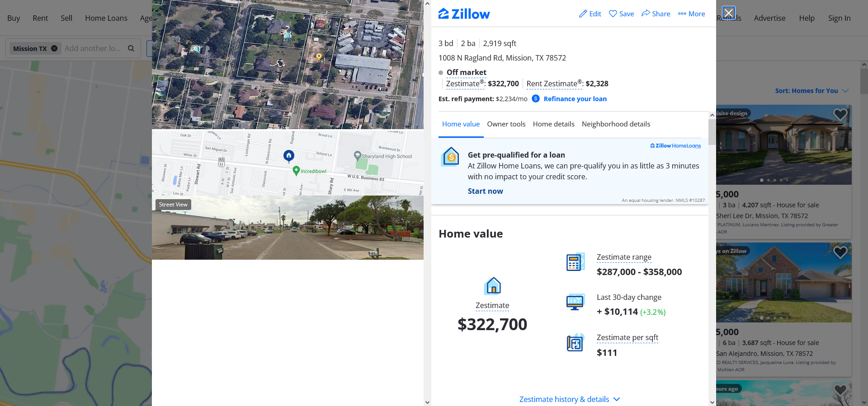Open the Buy menu
868x406 pixels.
[14, 18]
